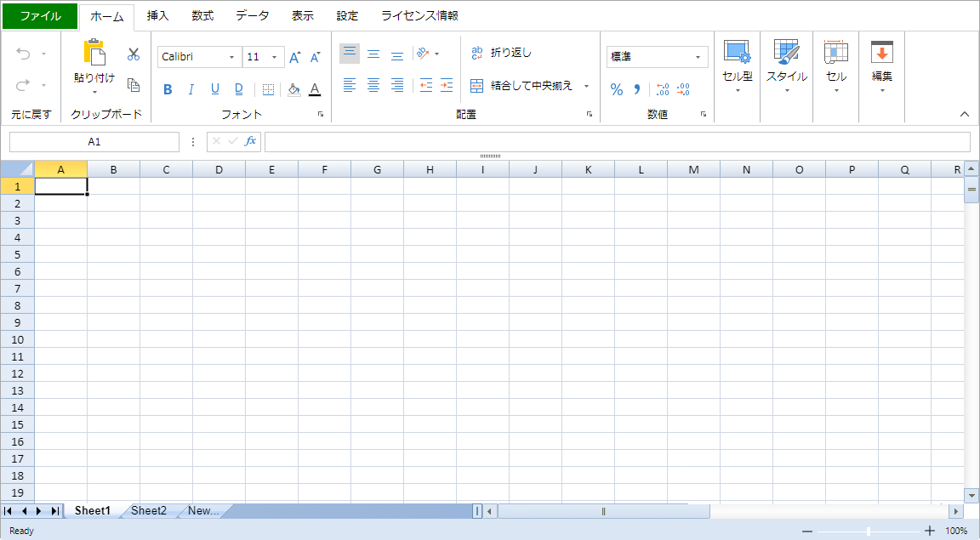Click the insert function fx icon
Screen dimensions: 980x540
pos(250,141)
